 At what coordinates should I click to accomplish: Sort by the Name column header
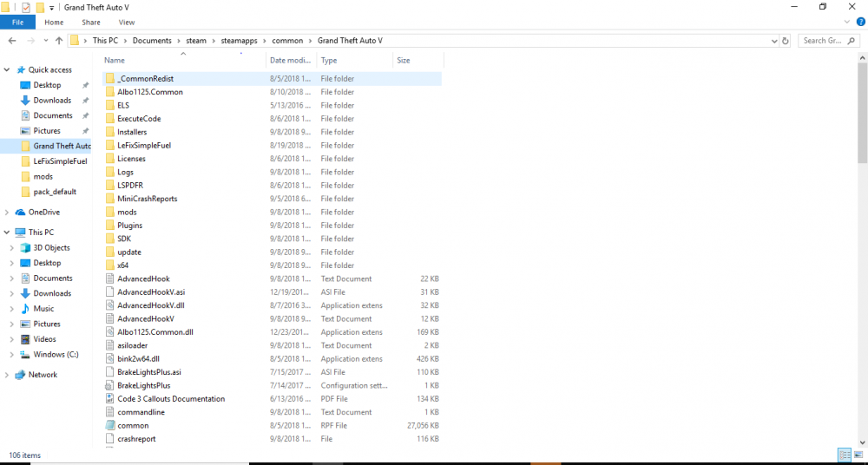pos(184,61)
